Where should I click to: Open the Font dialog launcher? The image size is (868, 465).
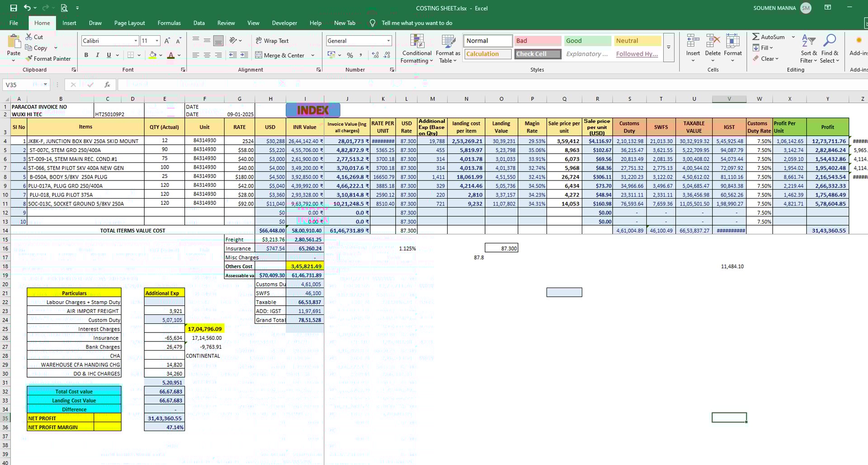tap(183, 70)
